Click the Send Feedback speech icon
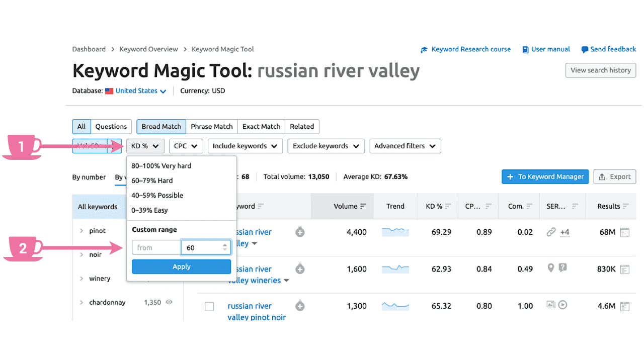Viewport: 644px width, 362px height. 584,49
